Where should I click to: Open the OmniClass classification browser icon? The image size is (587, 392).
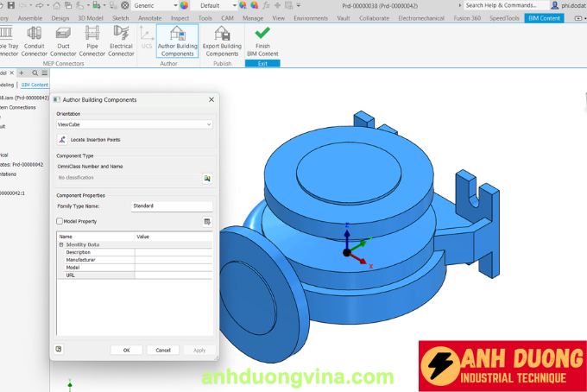pyautogui.click(x=207, y=178)
